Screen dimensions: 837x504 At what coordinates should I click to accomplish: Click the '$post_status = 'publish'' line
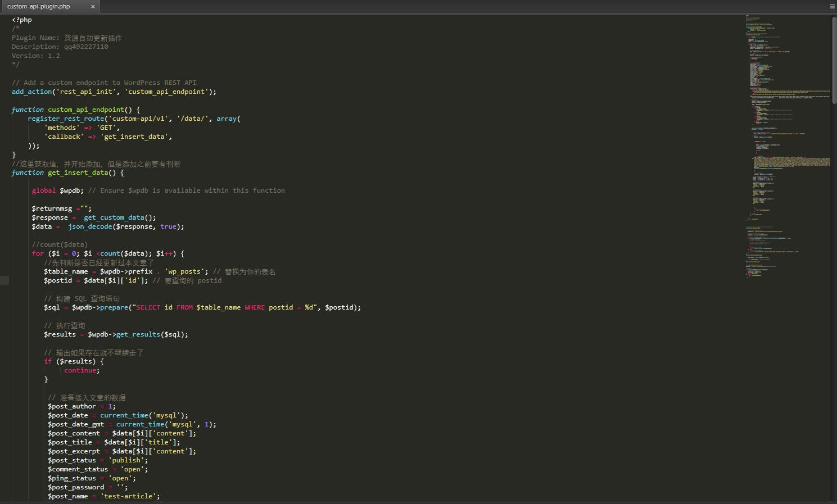[x=98, y=460]
